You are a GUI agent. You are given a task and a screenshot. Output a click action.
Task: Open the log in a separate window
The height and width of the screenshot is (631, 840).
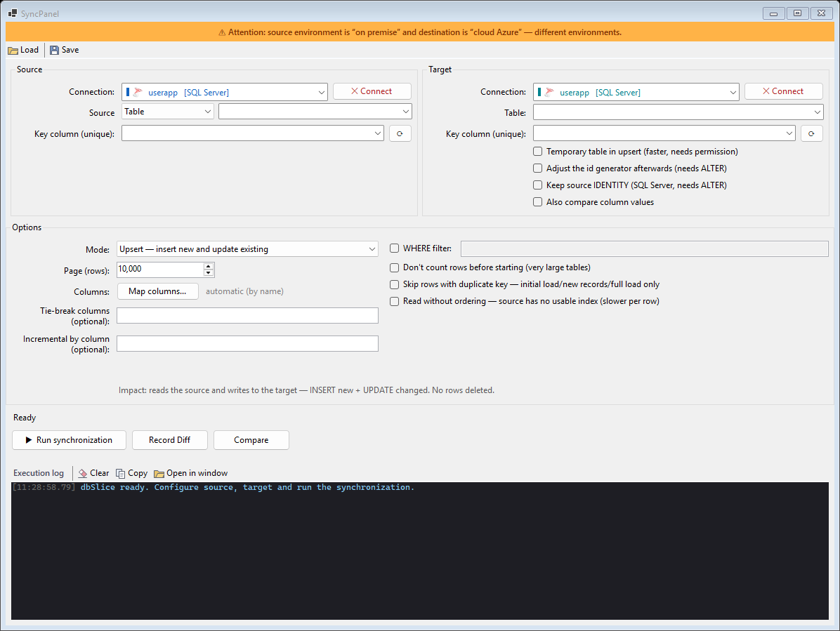tap(191, 473)
